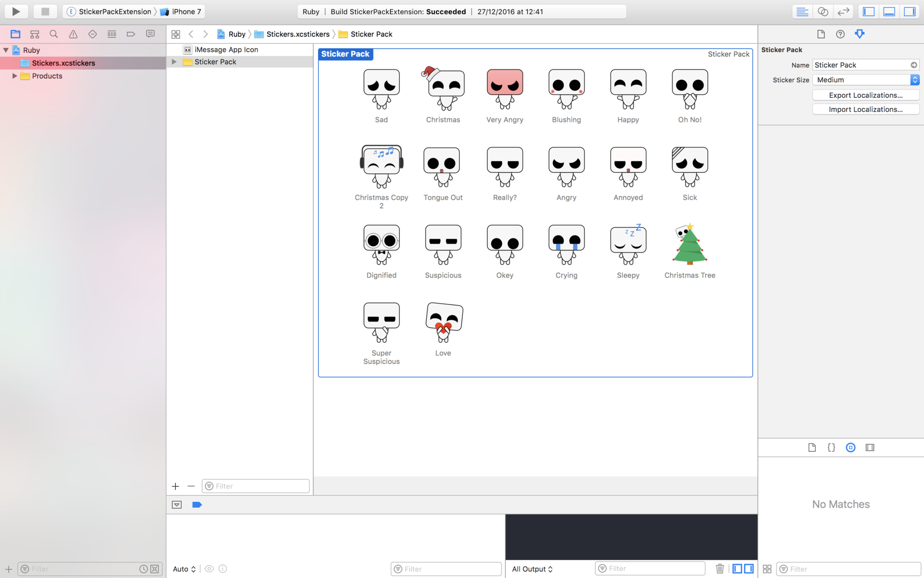Toggle the Utilities panel visibility

tap(910, 11)
